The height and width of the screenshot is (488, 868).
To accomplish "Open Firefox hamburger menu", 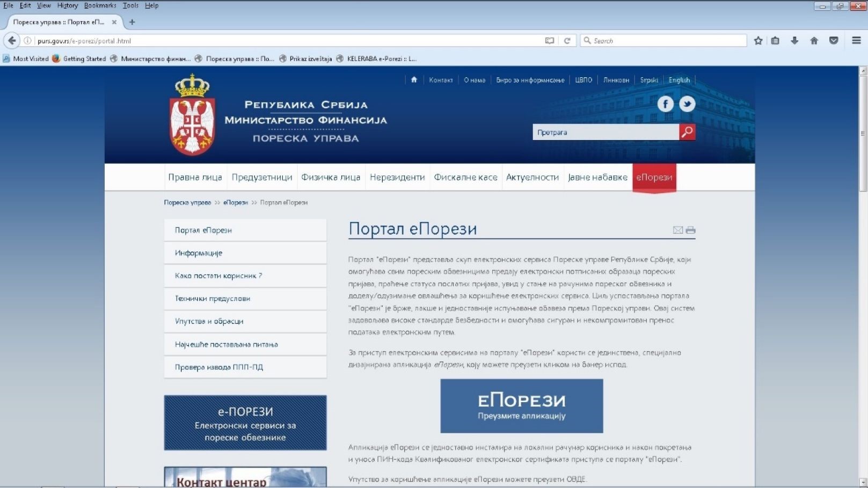I will (856, 41).
